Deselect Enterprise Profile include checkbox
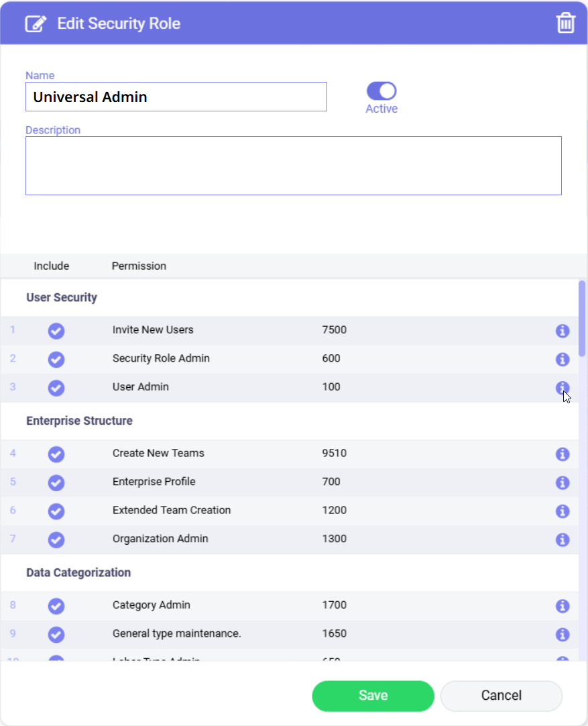Viewport: 588px width, 726px height. 56,482
